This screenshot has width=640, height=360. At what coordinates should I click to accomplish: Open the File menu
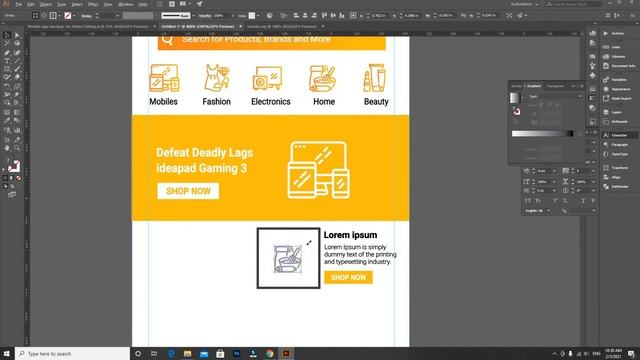[x=19, y=4]
